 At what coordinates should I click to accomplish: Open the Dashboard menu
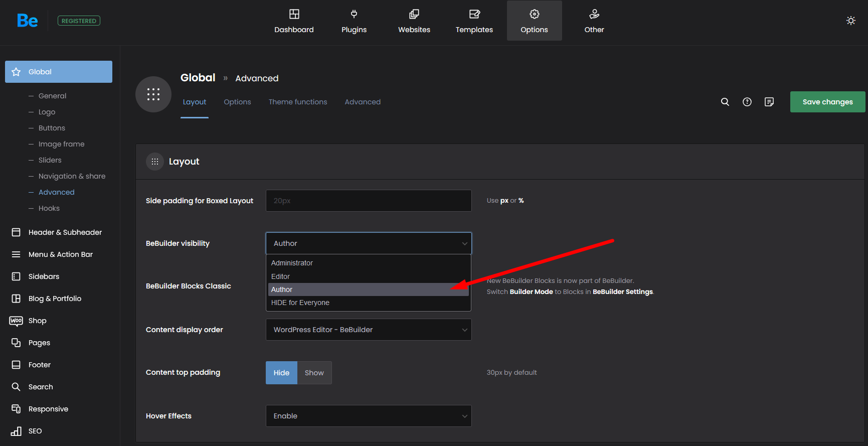pyautogui.click(x=294, y=21)
